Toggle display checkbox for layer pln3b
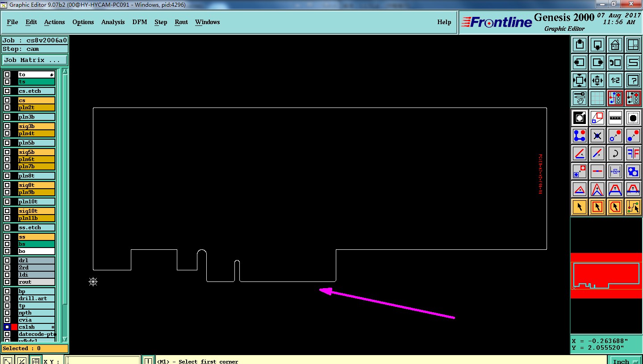 point(7,117)
